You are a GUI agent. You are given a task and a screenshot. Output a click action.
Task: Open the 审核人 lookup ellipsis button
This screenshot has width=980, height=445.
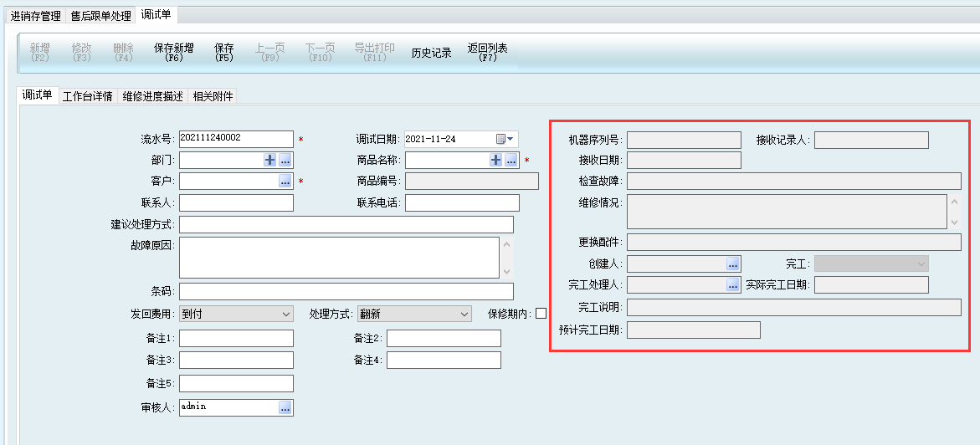pyautogui.click(x=285, y=407)
